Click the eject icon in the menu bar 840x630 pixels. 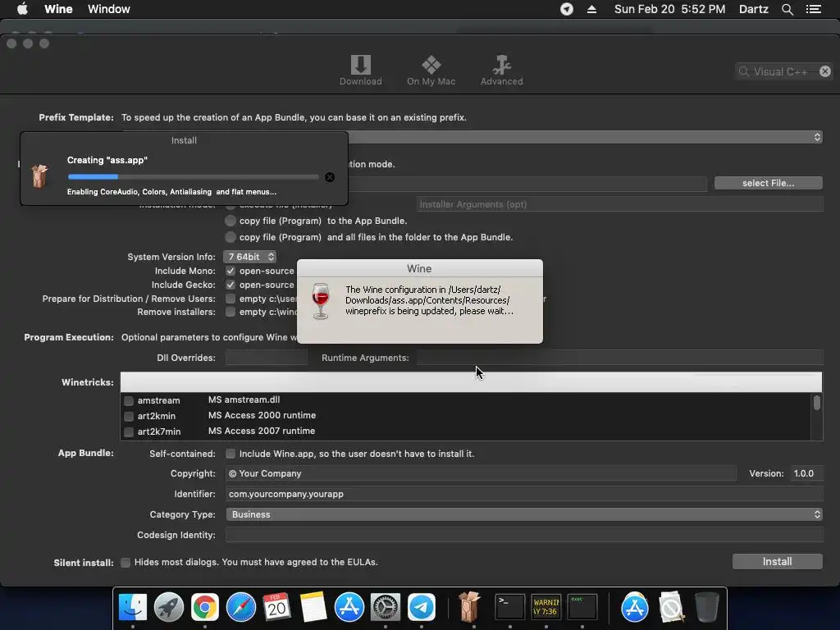591,9
